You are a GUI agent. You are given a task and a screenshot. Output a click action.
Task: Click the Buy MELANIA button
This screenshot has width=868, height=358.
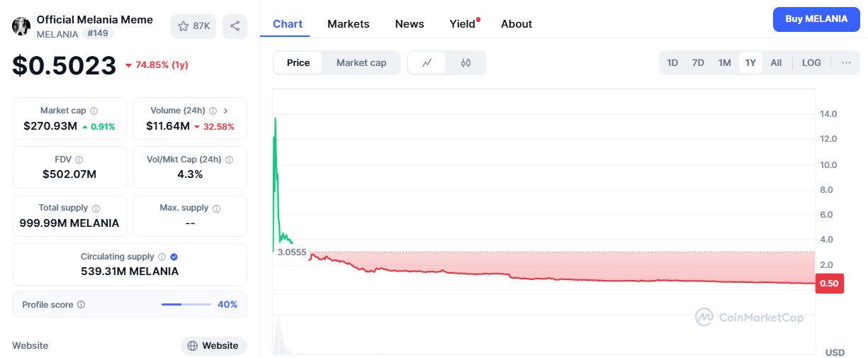816,19
